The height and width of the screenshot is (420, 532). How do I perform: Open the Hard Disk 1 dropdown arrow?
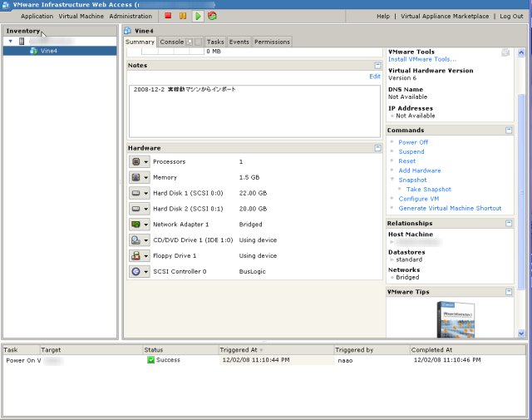146,193
